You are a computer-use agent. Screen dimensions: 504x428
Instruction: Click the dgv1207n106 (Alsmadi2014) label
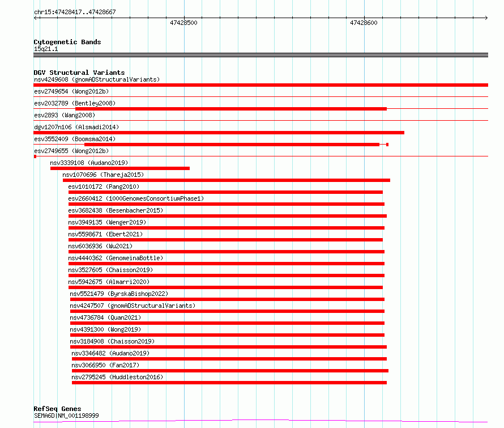tap(76, 127)
